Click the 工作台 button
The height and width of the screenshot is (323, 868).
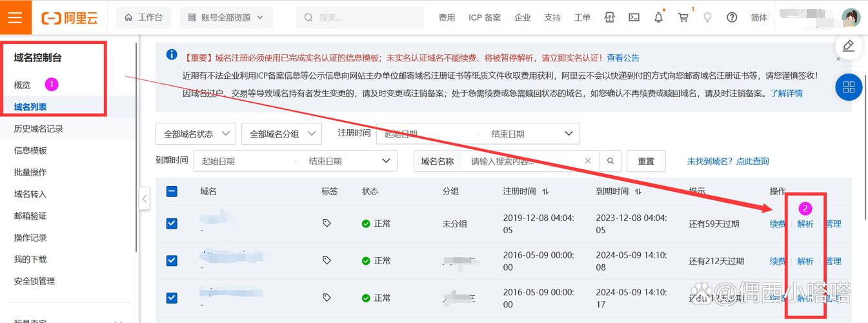pos(143,17)
